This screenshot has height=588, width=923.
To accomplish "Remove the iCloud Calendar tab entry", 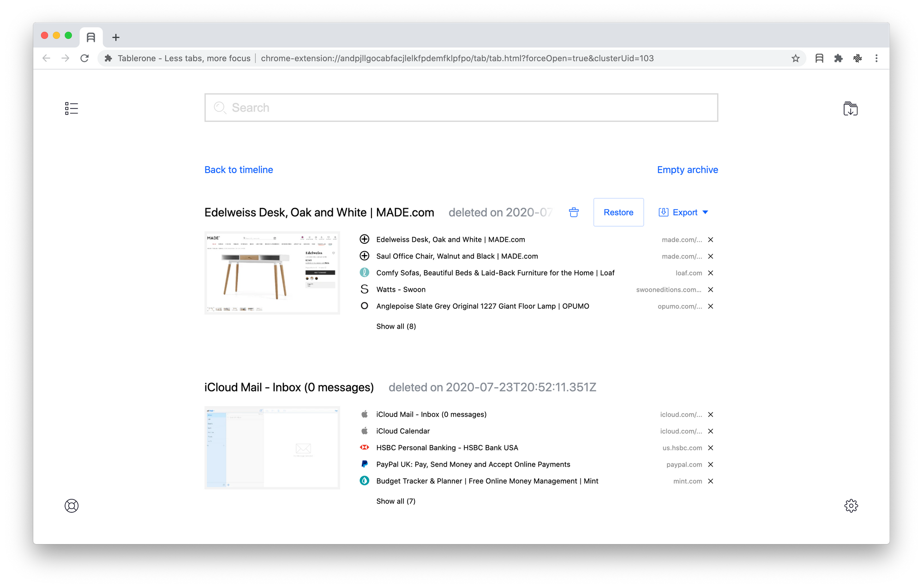I will (x=711, y=431).
